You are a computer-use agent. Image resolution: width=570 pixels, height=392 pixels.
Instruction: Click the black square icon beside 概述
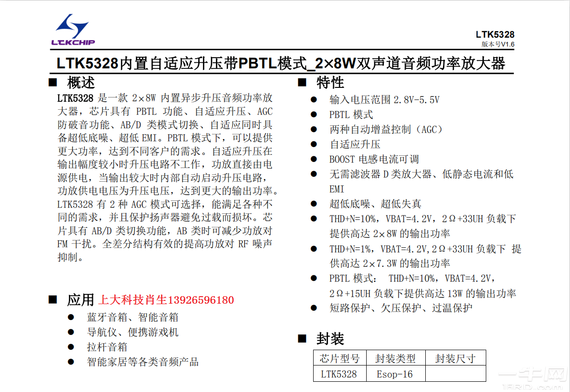[53, 82]
